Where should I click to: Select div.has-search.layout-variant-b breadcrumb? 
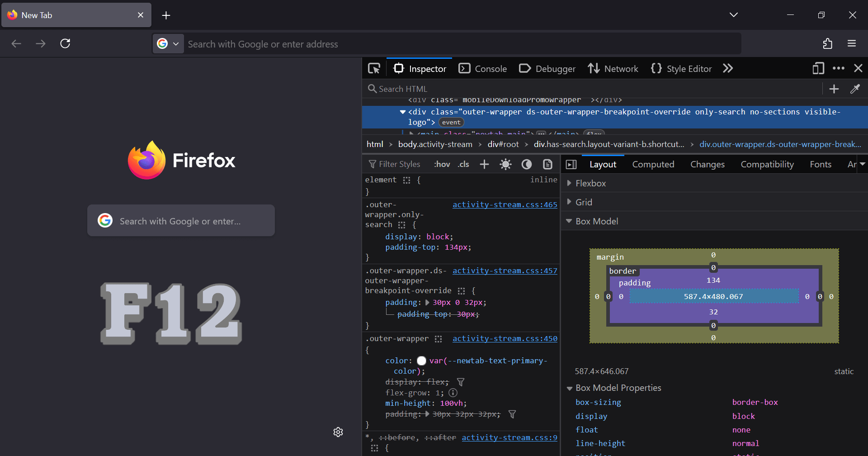pyautogui.click(x=609, y=144)
